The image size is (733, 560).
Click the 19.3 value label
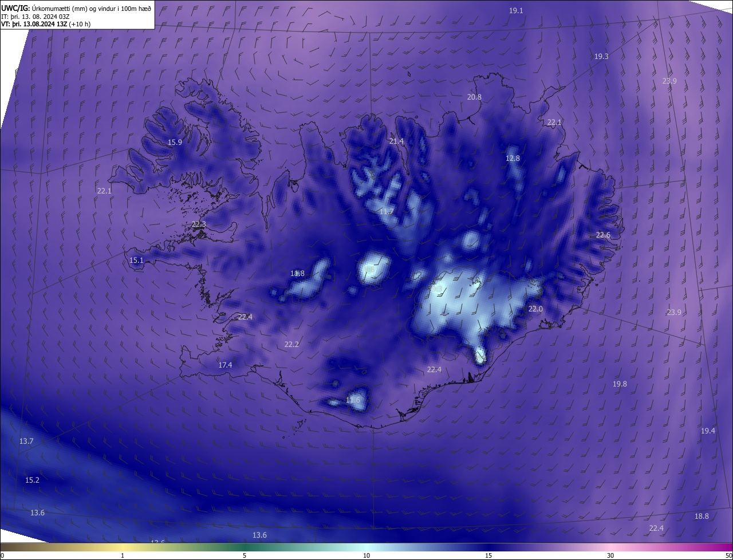tap(601, 57)
